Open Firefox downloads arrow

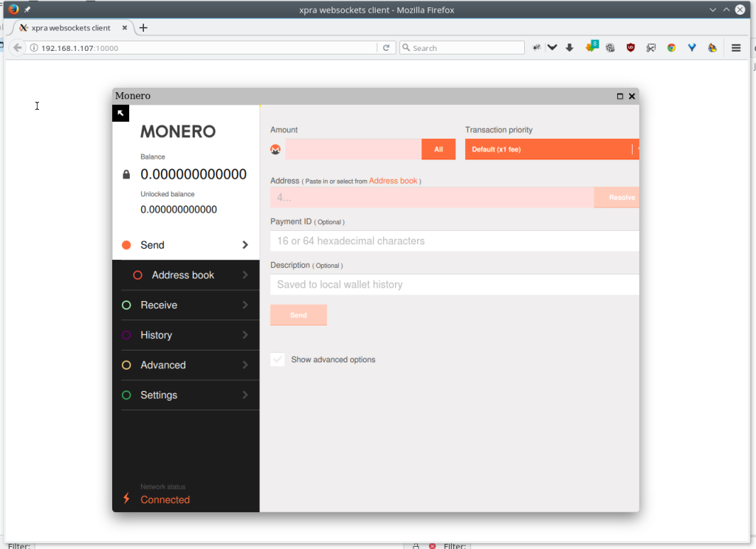coord(569,48)
